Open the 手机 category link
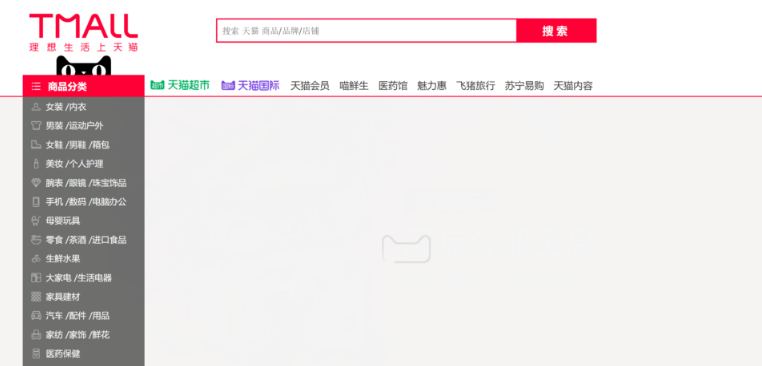Image resolution: width=762 pixels, height=366 pixels. (x=54, y=202)
